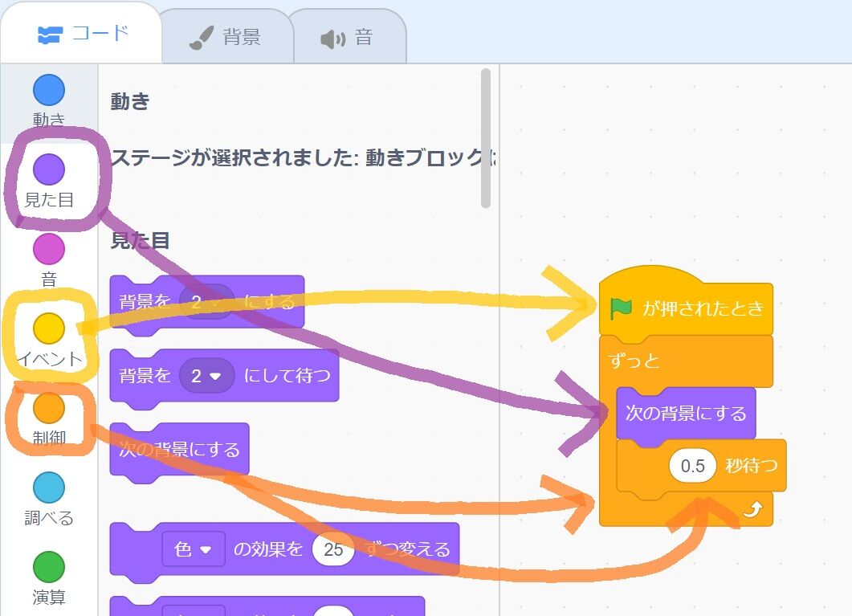Click the block palette vertical scrollbar
This screenshot has width=852, height=616.
click(486, 138)
